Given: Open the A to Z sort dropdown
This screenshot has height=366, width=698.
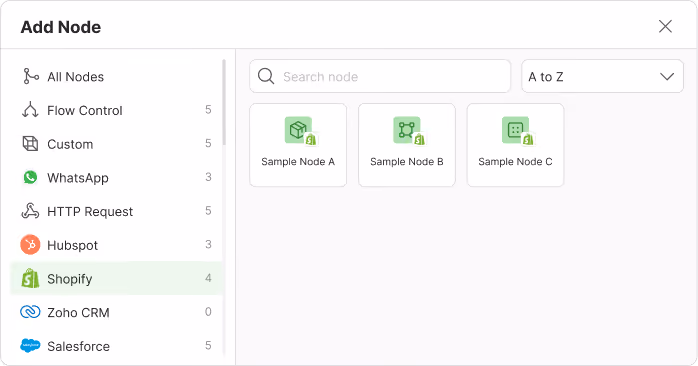Looking at the screenshot, I should (602, 76).
